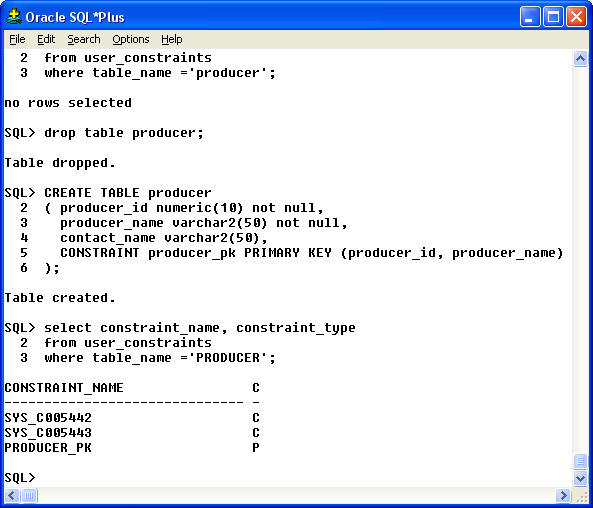Viewport: 593px width, 508px height.
Task: Click the vertical scrollbar up arrow
Action: [580, 59]
